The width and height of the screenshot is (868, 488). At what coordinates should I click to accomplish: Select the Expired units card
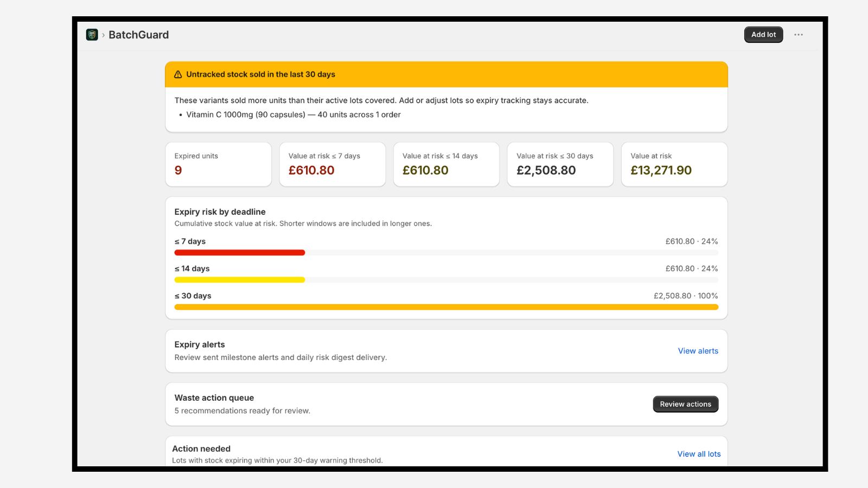coord(218,164)
